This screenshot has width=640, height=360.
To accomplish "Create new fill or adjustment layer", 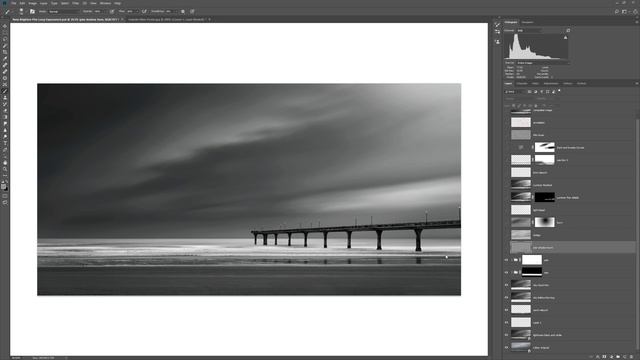I will tap(611, 357).
